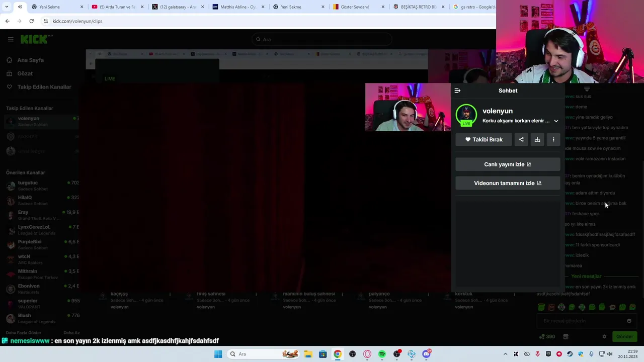The width and height of the screenshot is (644, 362).
Task: Open volenyun's live profile avatar
Action: (x=466, y=115)
